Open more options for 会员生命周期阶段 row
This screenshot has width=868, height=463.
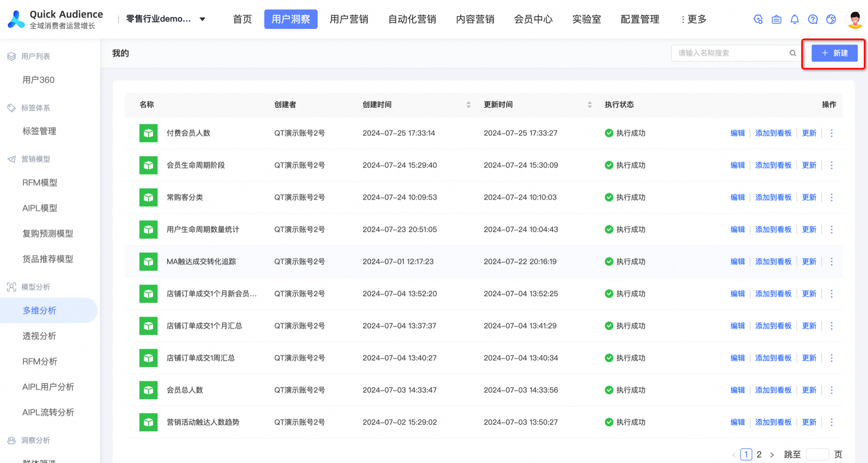click(x=831, y=165)
